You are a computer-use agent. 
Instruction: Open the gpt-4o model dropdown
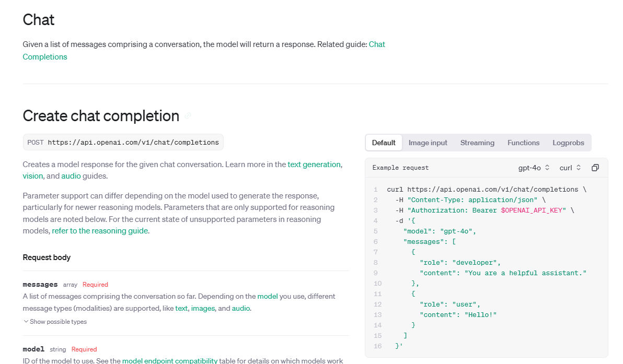(x=534, y=168)
